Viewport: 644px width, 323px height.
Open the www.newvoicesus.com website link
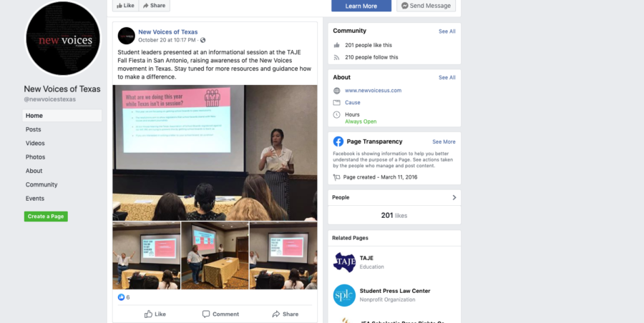pos(373,90)
